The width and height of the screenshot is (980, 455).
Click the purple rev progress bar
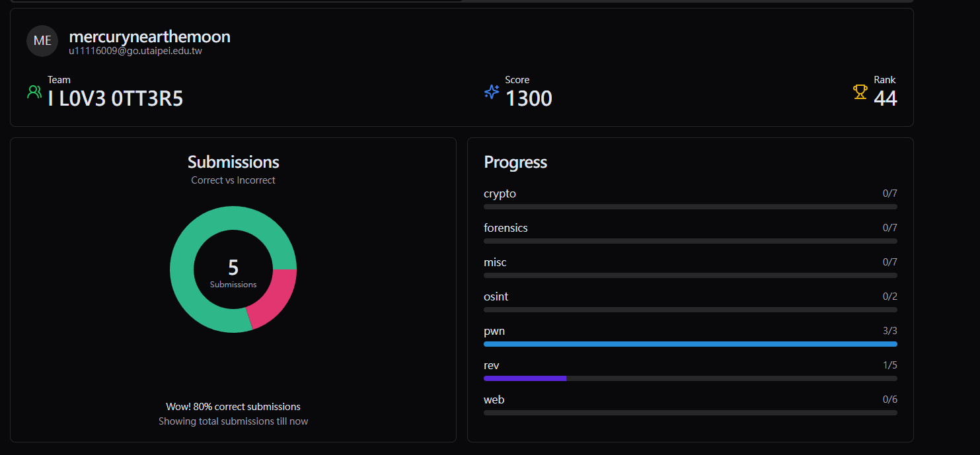point(525,378)
